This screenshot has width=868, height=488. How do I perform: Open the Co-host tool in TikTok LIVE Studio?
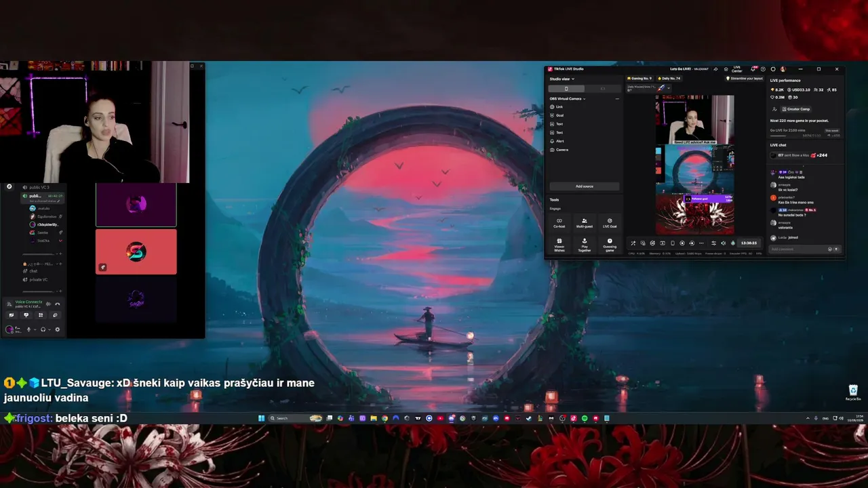coord(559,222)
